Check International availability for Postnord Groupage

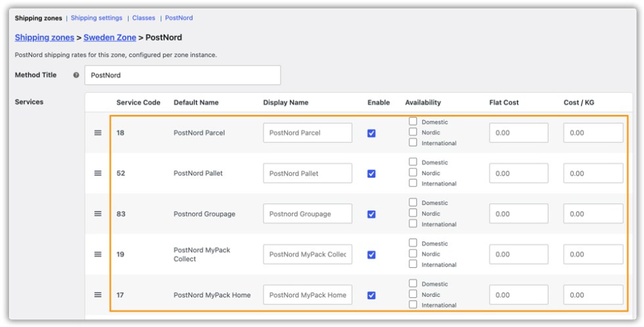click(413, 223)
